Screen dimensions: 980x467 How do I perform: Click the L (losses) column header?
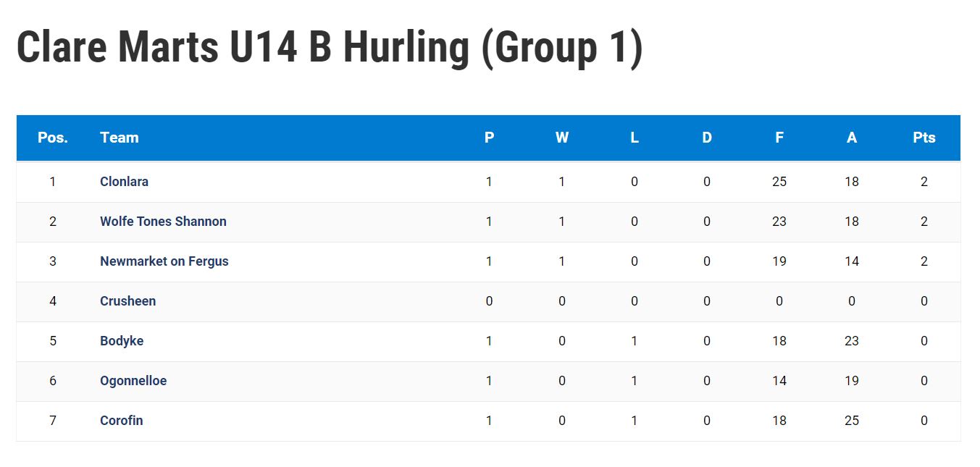pos(635,138)
